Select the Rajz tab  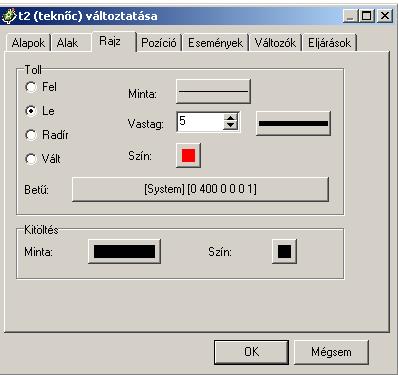pos(113,41)
